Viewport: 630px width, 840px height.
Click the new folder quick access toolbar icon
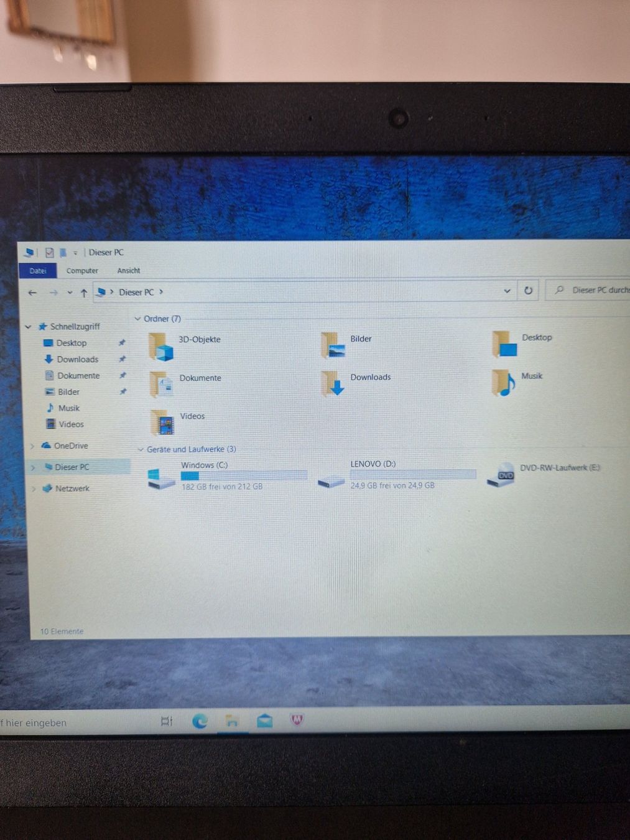(x=63, y=253)
